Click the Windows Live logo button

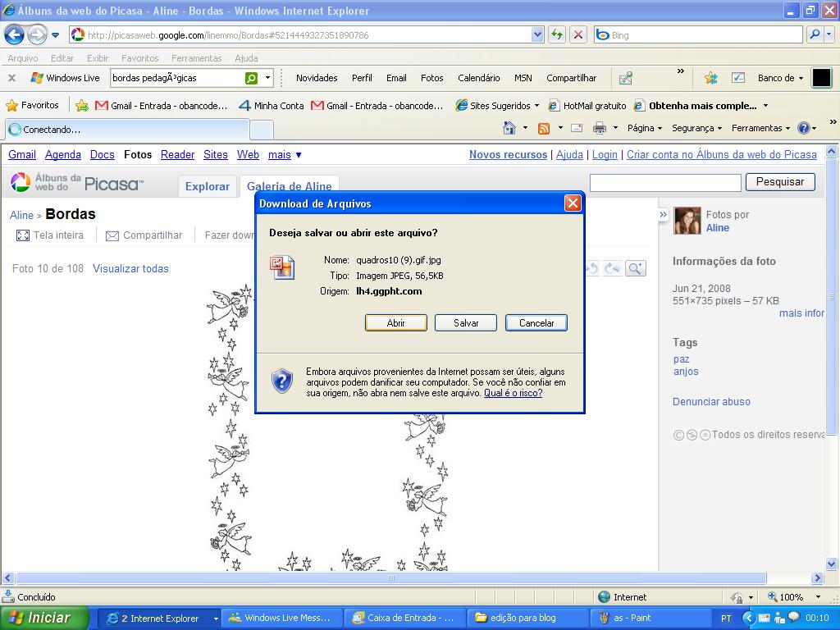(65, 78)
